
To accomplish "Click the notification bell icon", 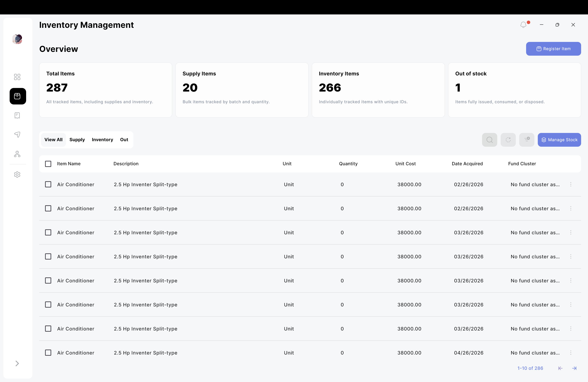I will click(523, 25).
